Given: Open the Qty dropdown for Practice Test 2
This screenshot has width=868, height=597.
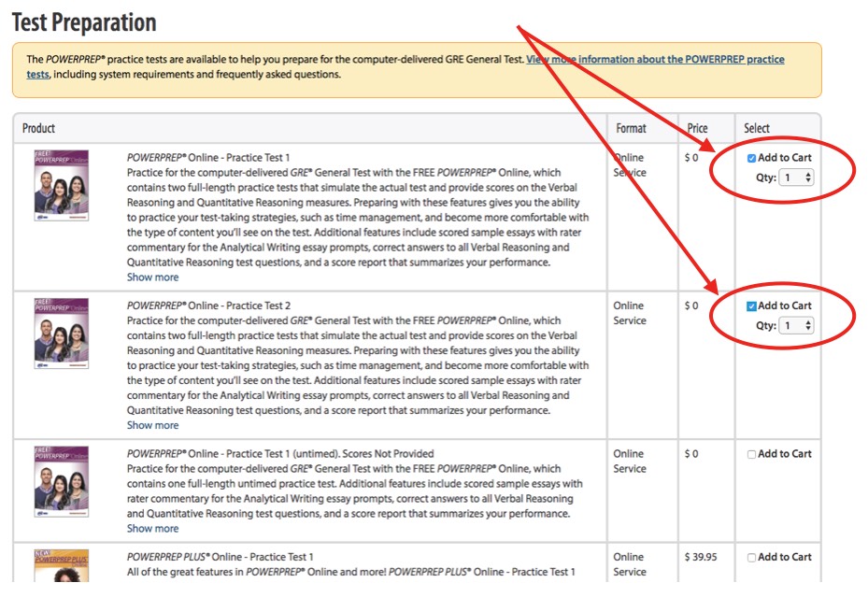Looking at the screenshot, I should (x=796, y=325).
